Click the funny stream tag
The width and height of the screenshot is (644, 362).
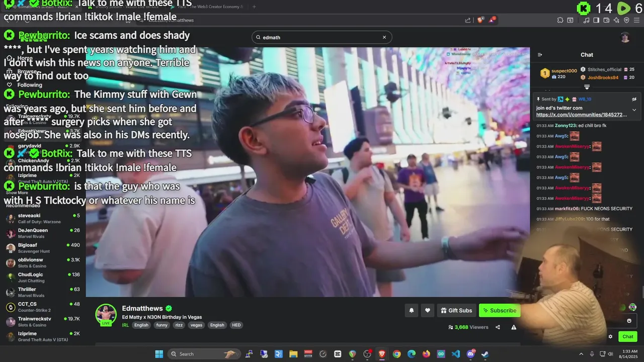[x=162, y=325]
